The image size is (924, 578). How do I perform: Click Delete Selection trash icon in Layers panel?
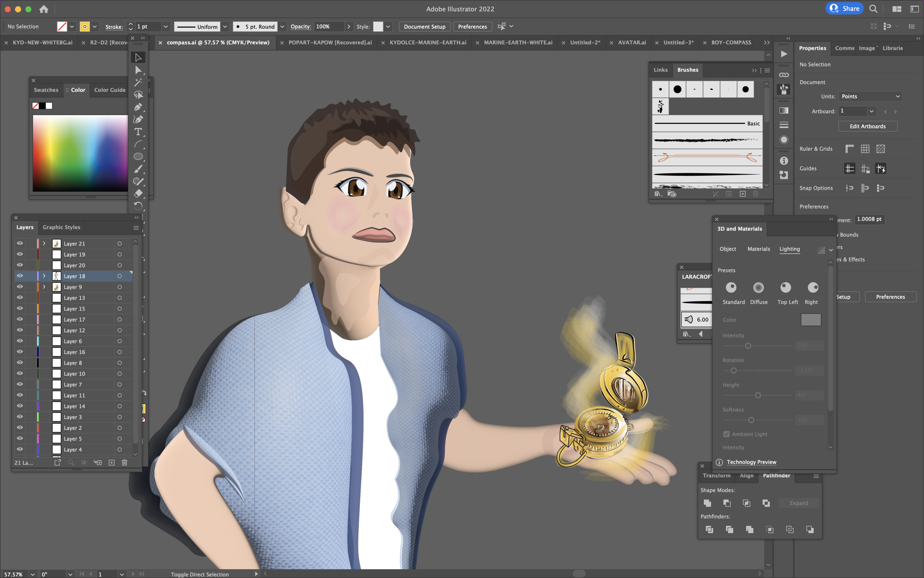(x=125, y=463)
